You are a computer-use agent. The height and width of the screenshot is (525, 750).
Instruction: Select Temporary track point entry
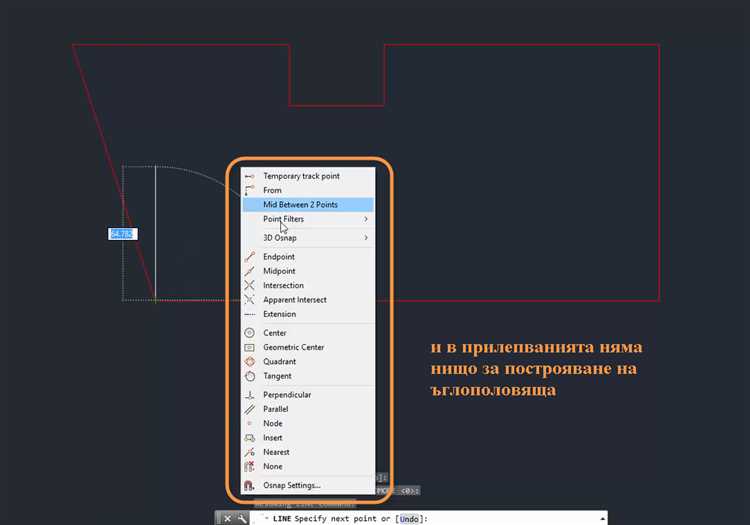[x=308, y=176]
